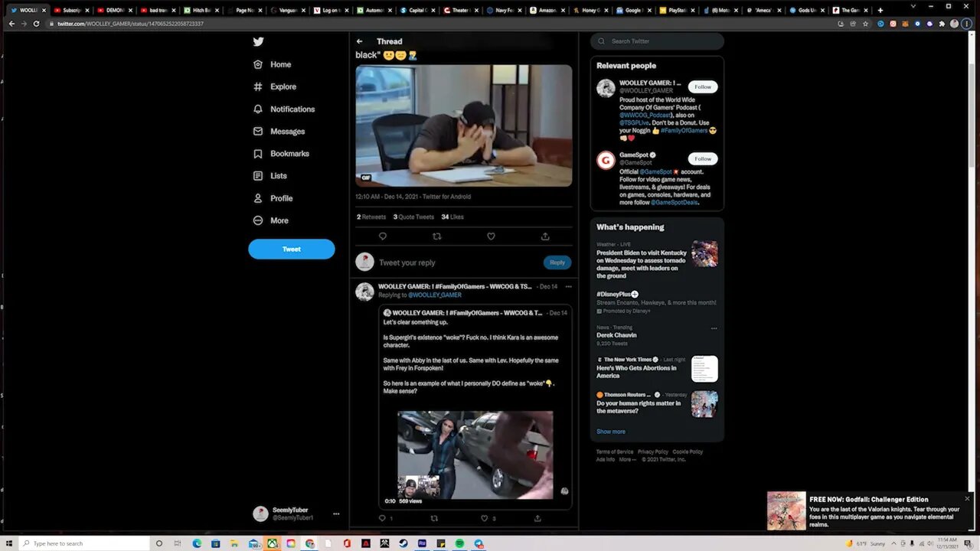This screenshot has height=551, width=980.
Task: Open the Home page in sidebar
Action: coord(273,64)
